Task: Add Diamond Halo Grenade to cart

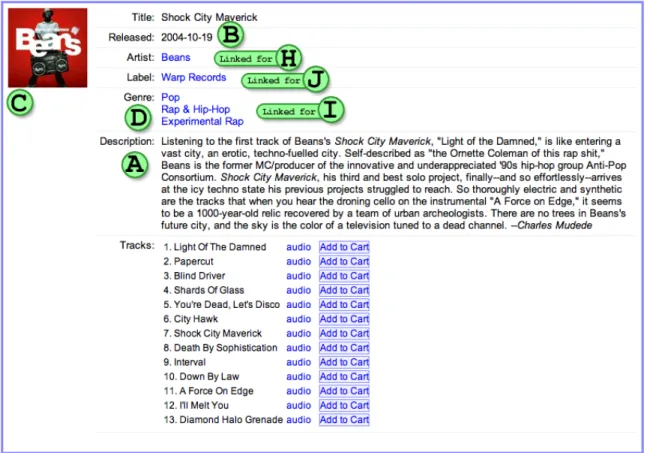Action: [344, 420]
